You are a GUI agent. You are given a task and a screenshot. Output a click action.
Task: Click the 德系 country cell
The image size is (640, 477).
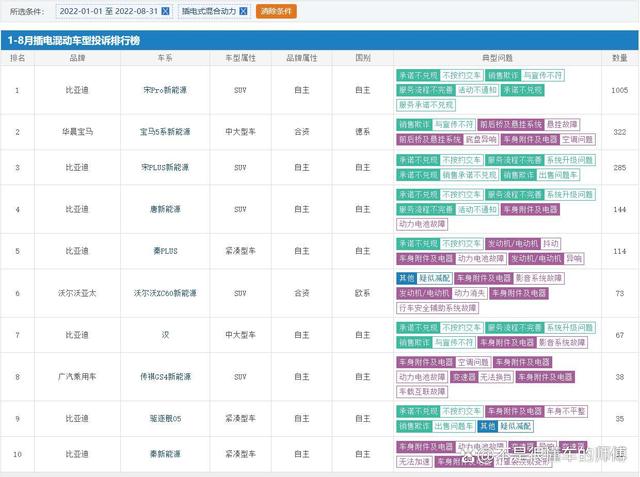pyautogui.click(x=363, y=132)
